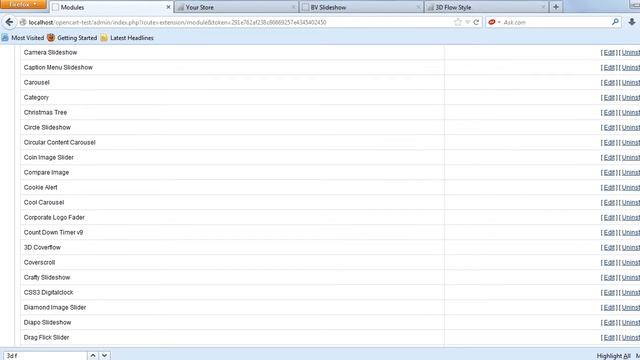The width and height of the screenshot is (640, 360).
Task: Select the 'Christmas Tree' module name
Action: point(45,112)
